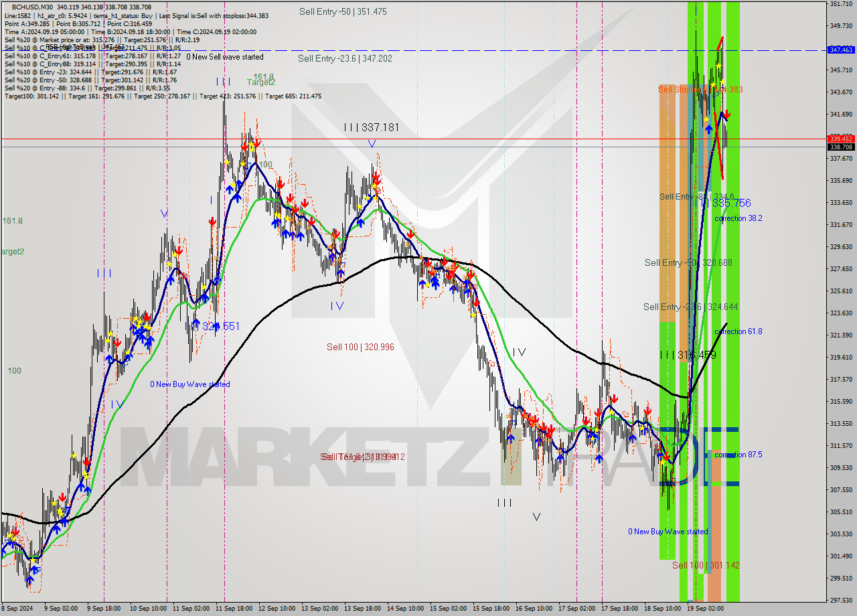Select the '0 New Sell wave started' annotation

[x=225, y=57]
